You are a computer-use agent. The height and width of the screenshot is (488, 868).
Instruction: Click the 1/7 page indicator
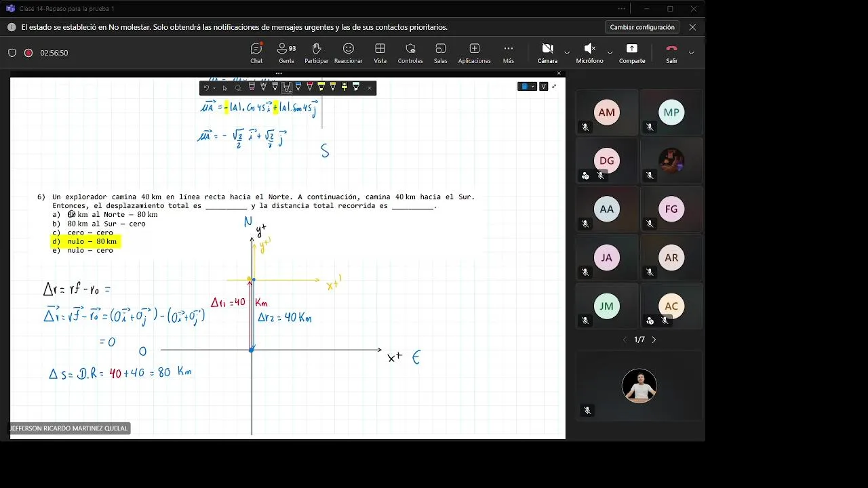click(x=639, y=340)
